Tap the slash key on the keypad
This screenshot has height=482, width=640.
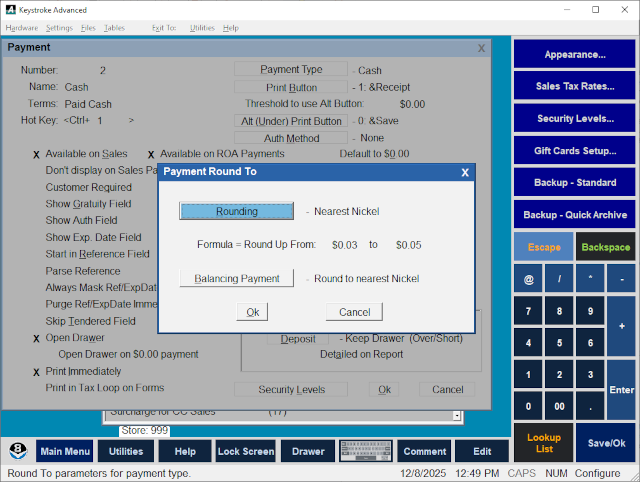559,279
